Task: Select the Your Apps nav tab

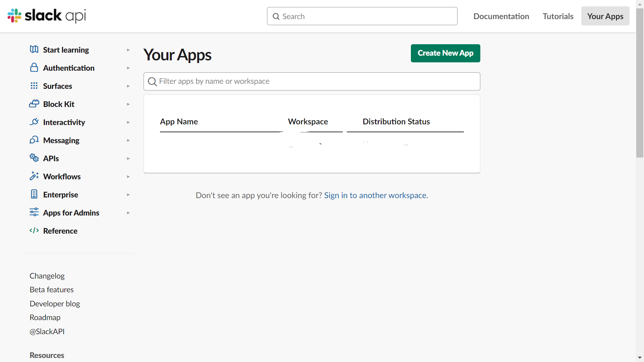Action: pos(605,16)
